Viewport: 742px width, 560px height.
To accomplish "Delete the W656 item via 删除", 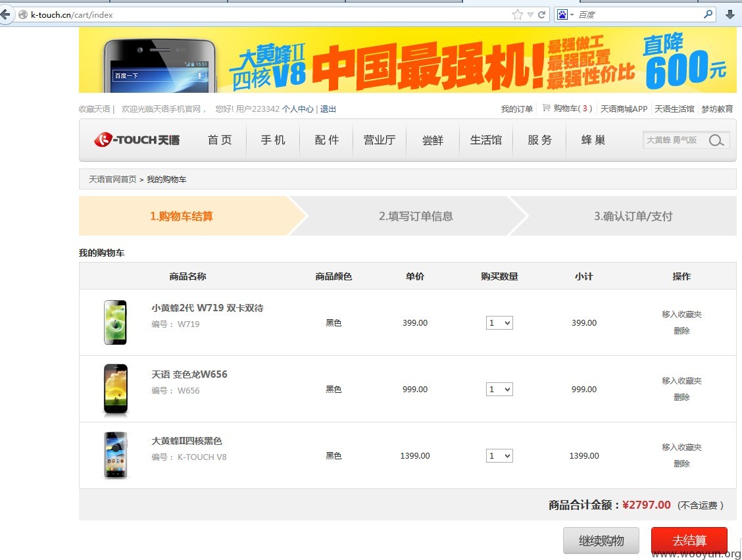I will pos(681,397).
